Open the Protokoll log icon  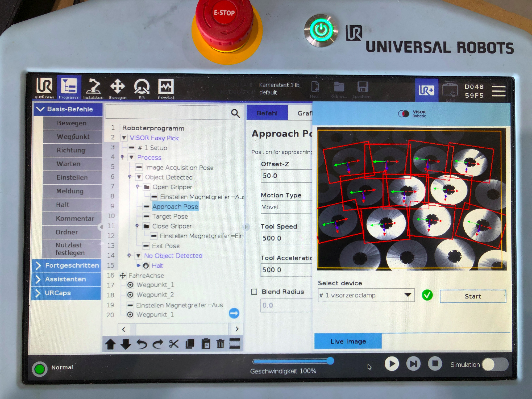(x=166, y=89)
